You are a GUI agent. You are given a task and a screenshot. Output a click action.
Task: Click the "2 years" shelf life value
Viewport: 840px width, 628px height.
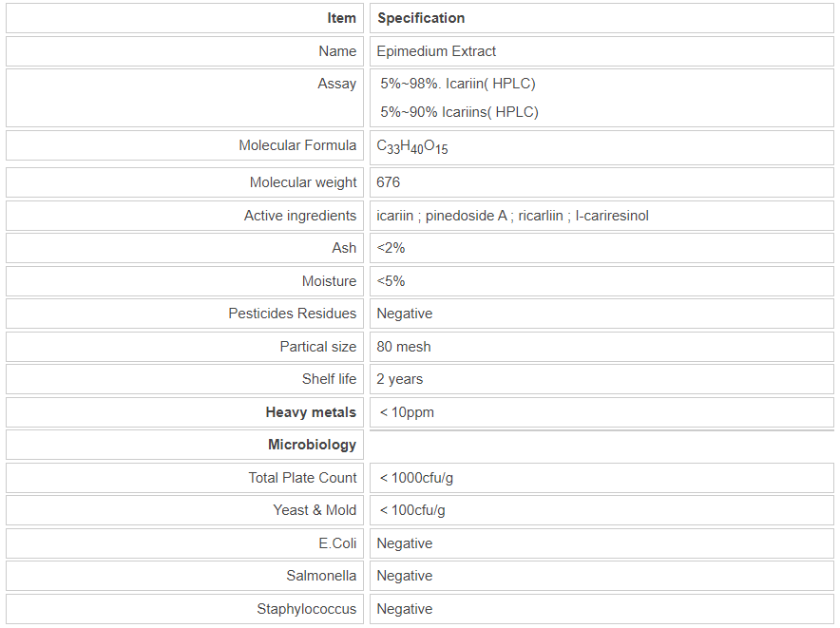(x=400, y=379)
